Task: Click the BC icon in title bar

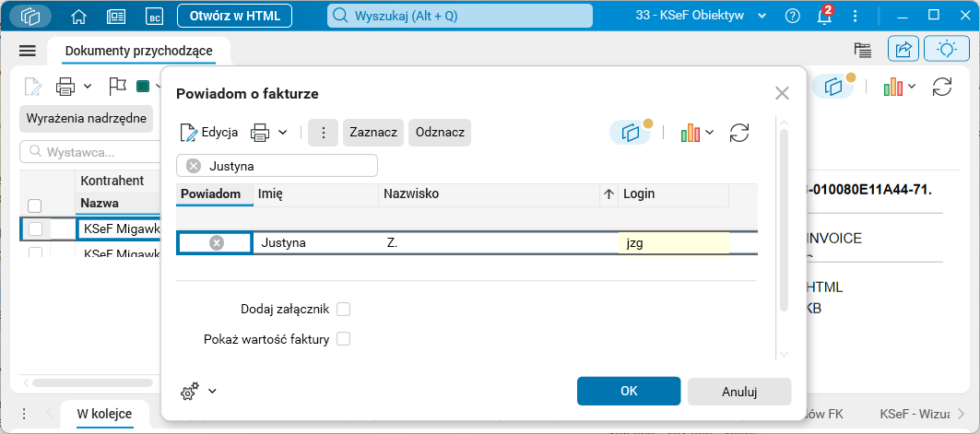Action: (x=154, y=17)
